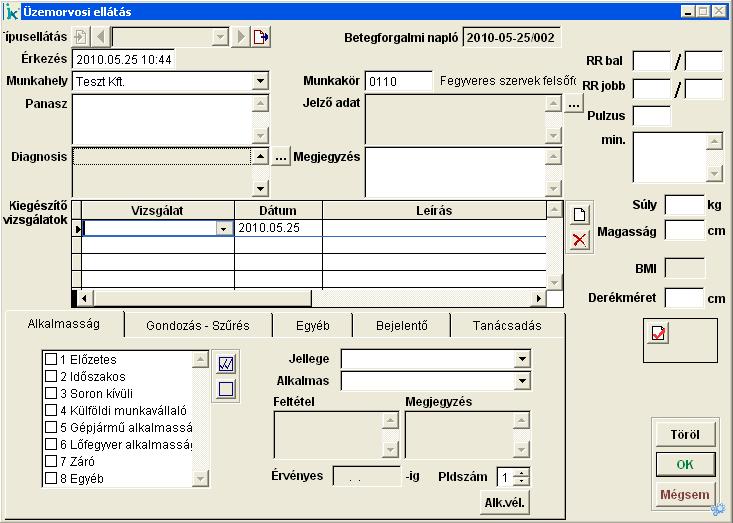Click the green OK button
The width and height of the screenshot is (733, 523).
(x=684, y=465)
